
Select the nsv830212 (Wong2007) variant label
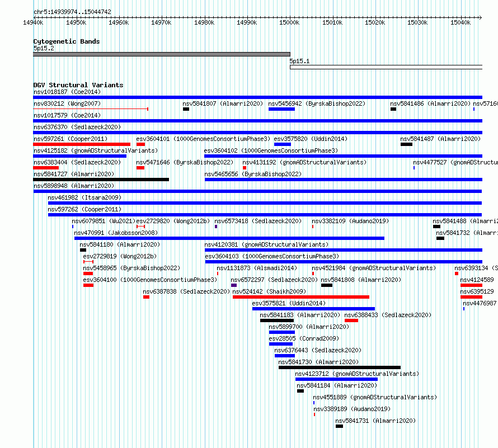[x=67, y=104]
